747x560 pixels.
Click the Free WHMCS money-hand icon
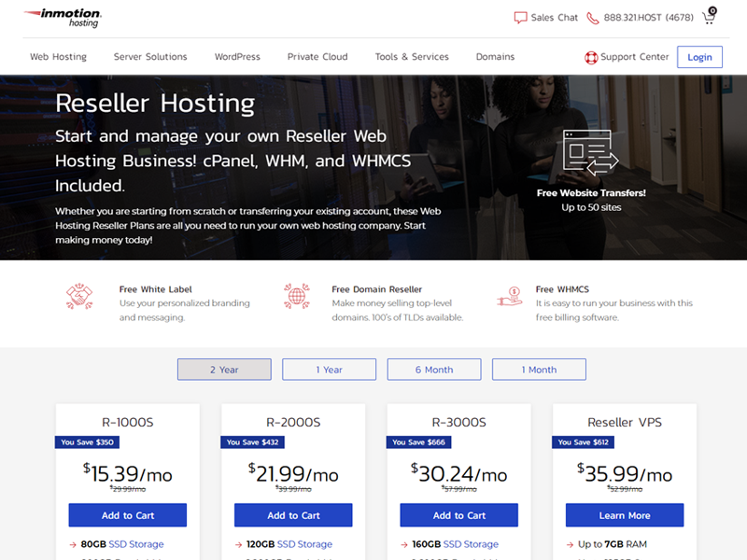click(510, 296)
